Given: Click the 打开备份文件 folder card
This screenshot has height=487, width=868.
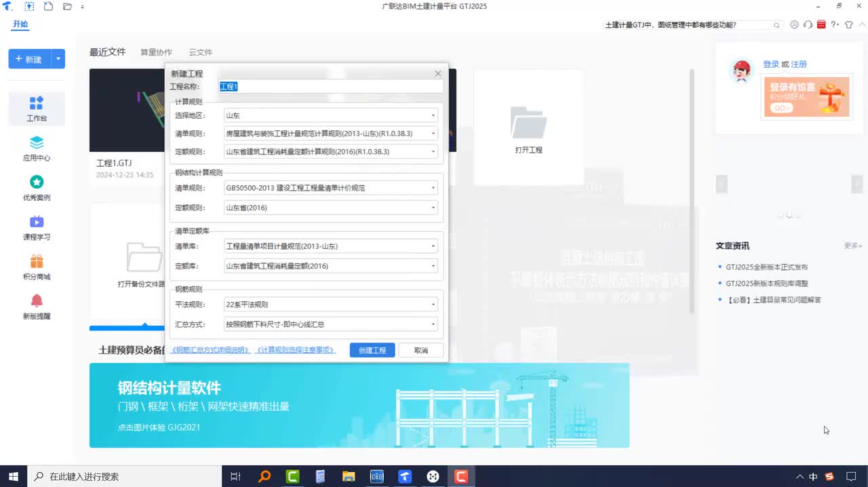Looking at the screenshot, I should point(129,262).
